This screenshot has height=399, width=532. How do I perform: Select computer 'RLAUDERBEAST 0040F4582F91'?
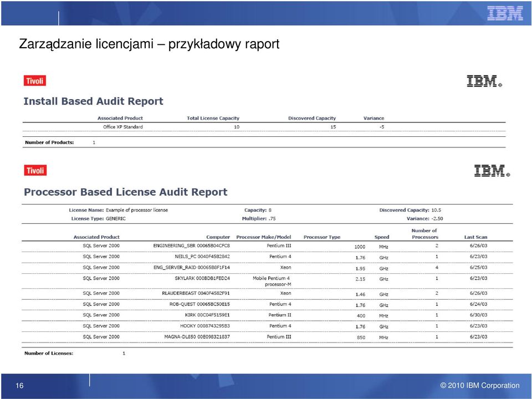click(x=196, y=293)
